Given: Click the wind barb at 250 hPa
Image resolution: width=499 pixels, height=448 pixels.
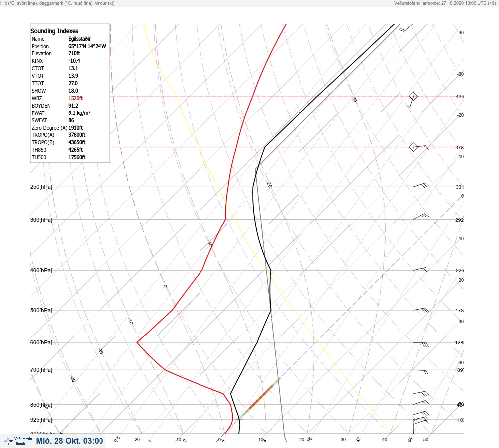Looking at the screenshot, I should pyautogui.click(x=421, y=185).
